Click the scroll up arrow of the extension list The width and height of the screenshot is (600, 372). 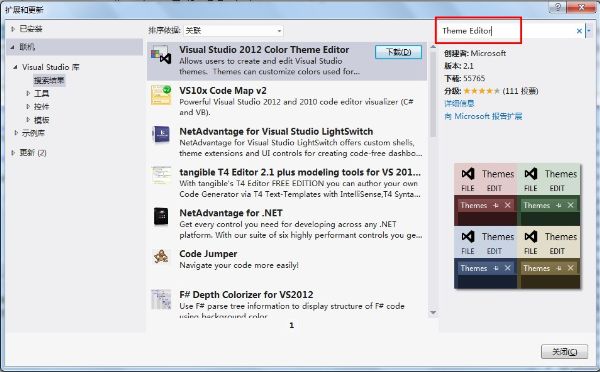(433, 47)
